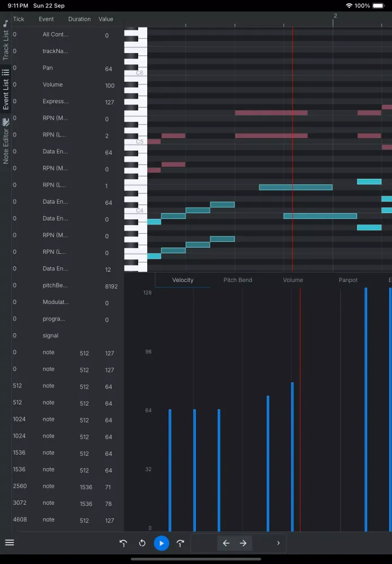Edit the velocity value 71
This screenshot has height=564, width=392.
click(108, 487)
